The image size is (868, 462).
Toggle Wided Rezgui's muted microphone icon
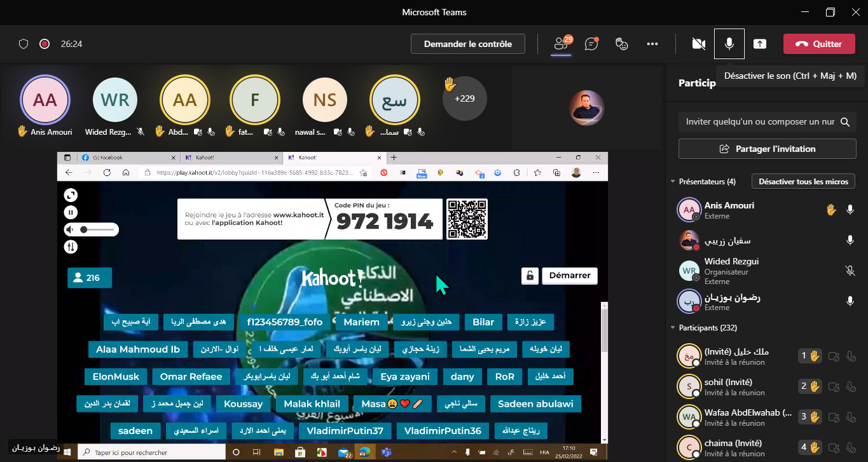click(x=850, y=271)
